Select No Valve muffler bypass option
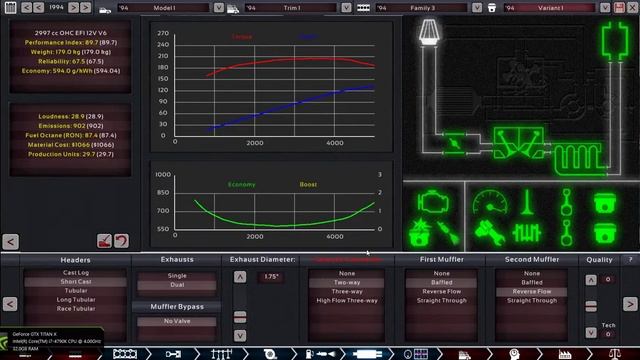Image resolution: width=640 pixels, height=360 pixels. pyautogui.click(x=177, y=321)
